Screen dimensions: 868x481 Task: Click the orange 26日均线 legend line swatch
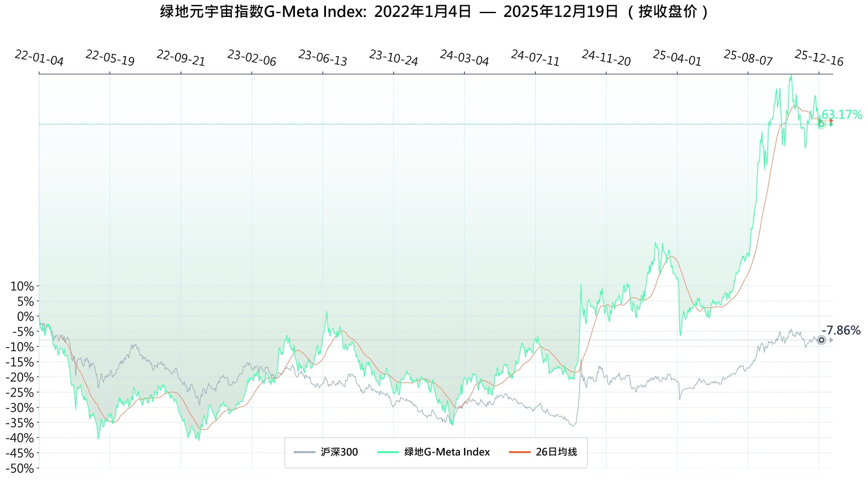(520, 452)
